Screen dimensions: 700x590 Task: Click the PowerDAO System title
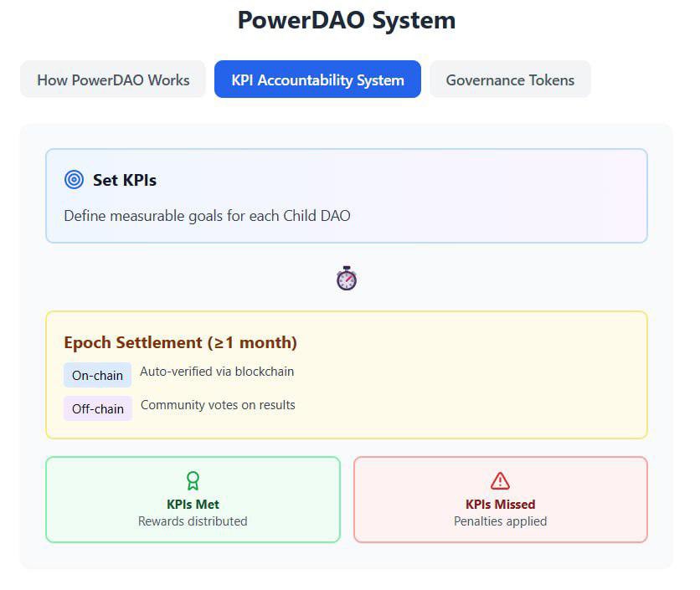tap(347, 21)
